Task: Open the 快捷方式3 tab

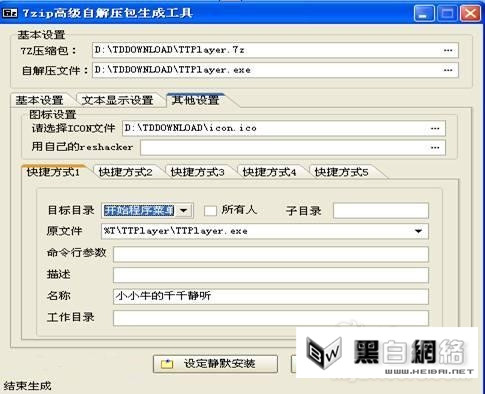Action: click(198, 172)
